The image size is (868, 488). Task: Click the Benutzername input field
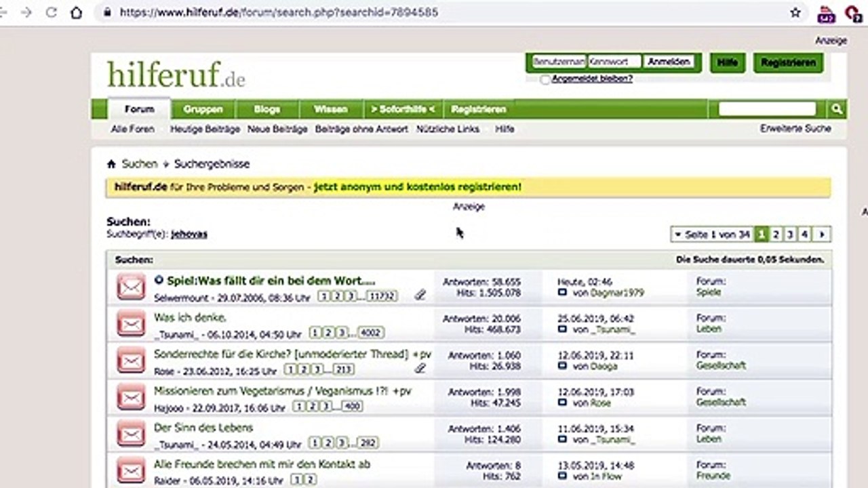pos(559,62)
